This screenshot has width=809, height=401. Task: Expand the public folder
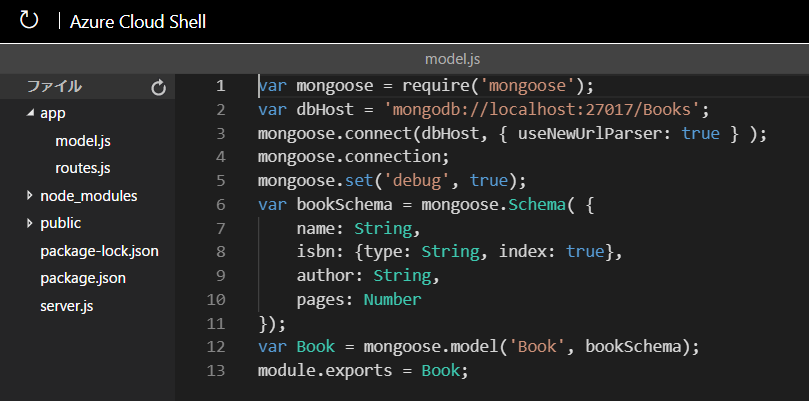pyautogui.click(x=30, y=223)
